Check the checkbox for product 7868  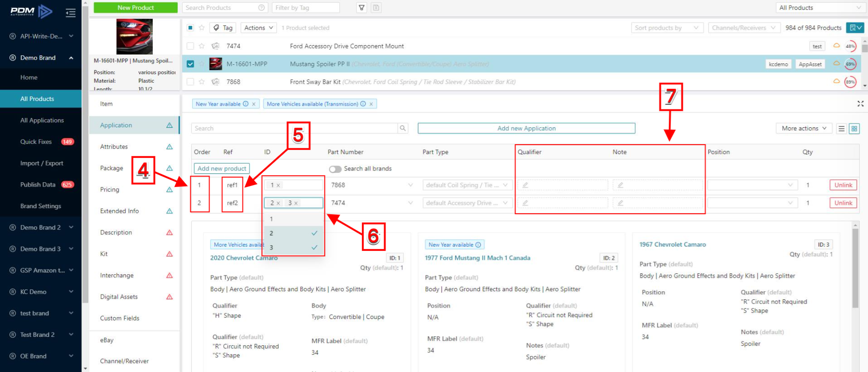pyautogui.click(x=190, y=82)
